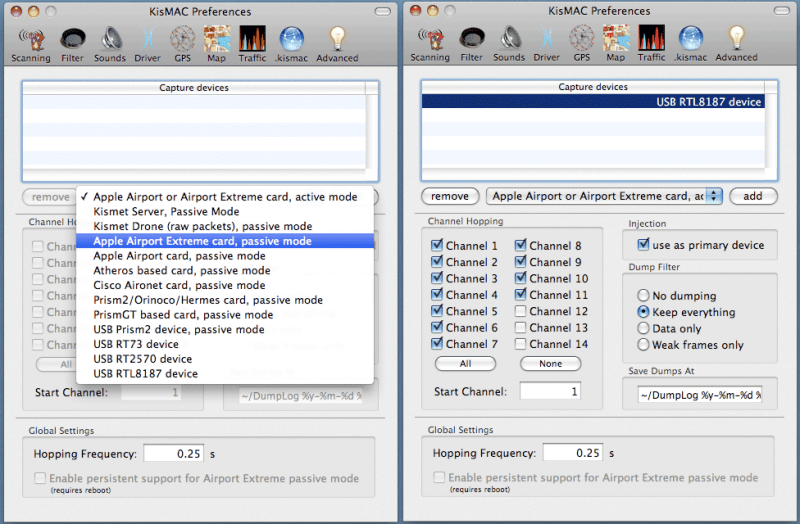This screenshot has height=524, width=800.
Task: Click Start Channel field in right window
Action: (x=550, y=391)
